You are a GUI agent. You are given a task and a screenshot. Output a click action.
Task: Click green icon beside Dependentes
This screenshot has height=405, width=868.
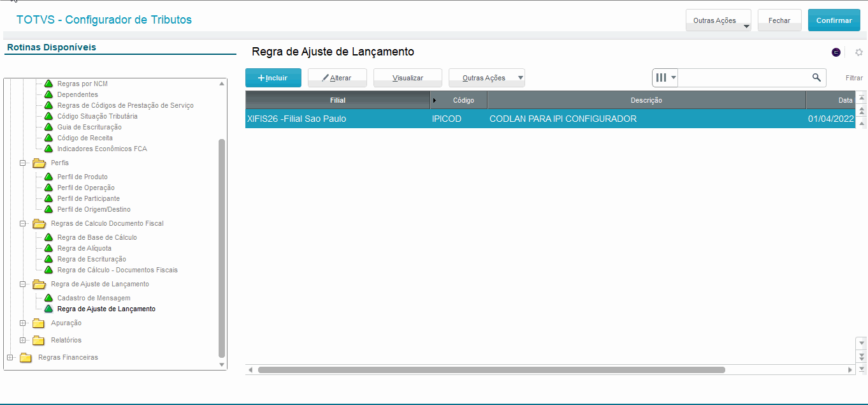(x=48, y=94)
